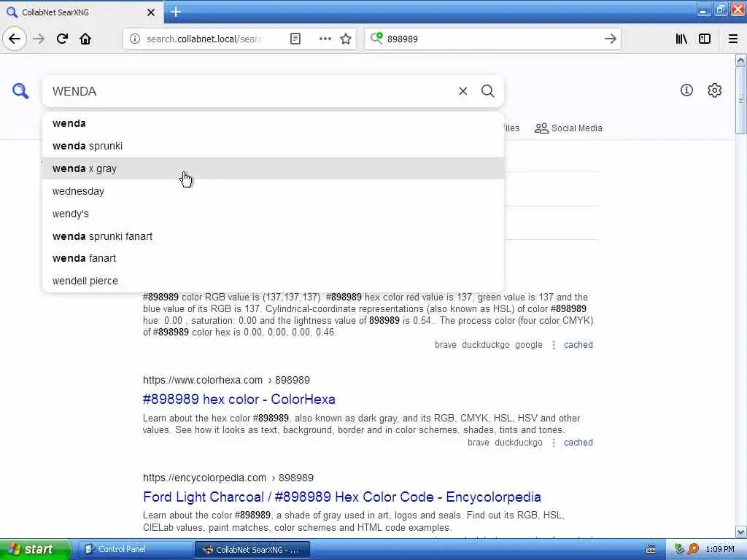Pick the 'wendell pierce' suggestion
Image resolution: width=747 pixels, height=560 pixels.
point(274,281)
